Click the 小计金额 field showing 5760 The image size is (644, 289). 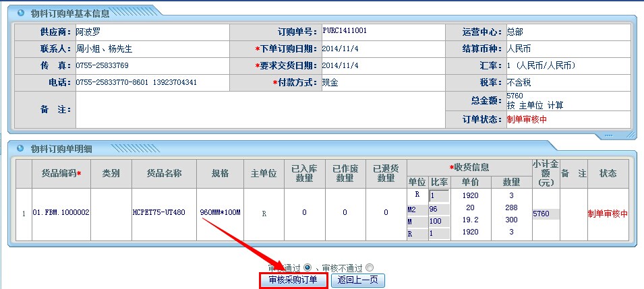coord(546,214)
